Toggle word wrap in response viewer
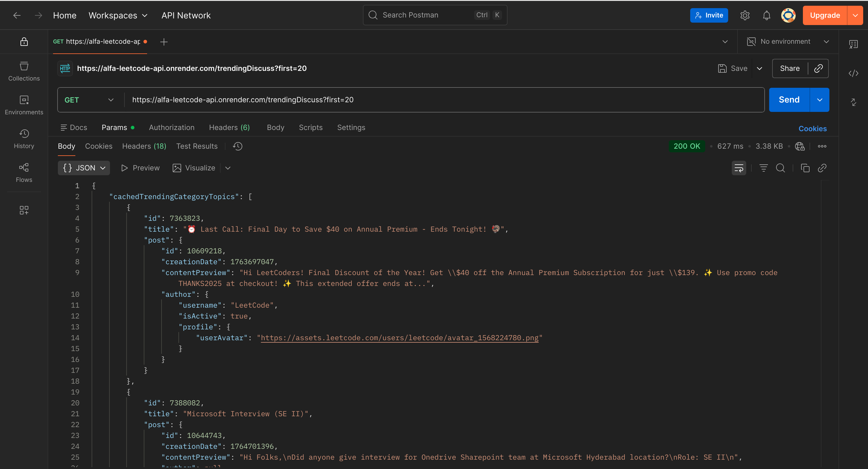The image size is (868, 469). coord(739,168)
